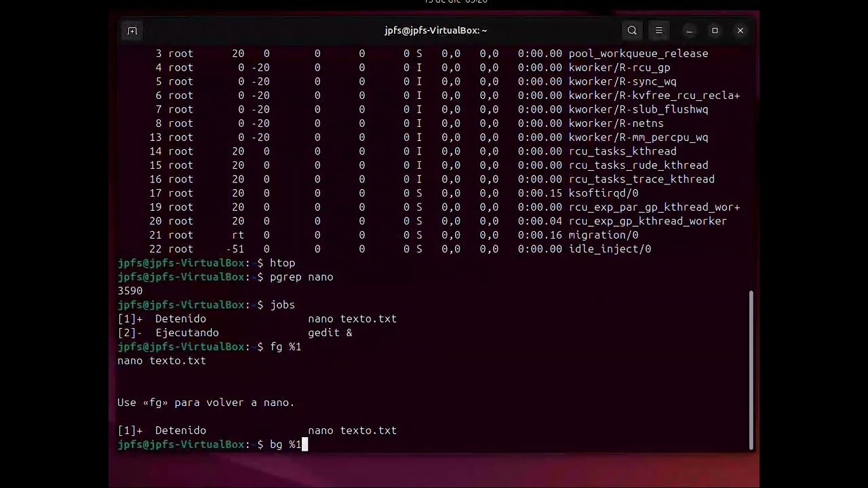
Task: Click the rcu_tasks_rude_kthread process name
Action: (638, 165)
